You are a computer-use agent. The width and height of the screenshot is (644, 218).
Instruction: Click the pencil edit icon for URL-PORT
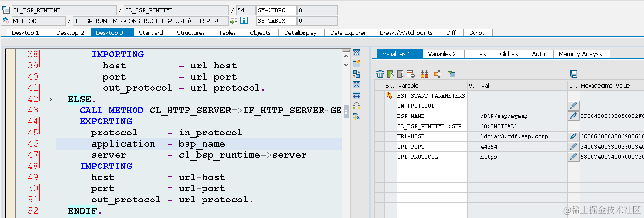coord(574,147)
